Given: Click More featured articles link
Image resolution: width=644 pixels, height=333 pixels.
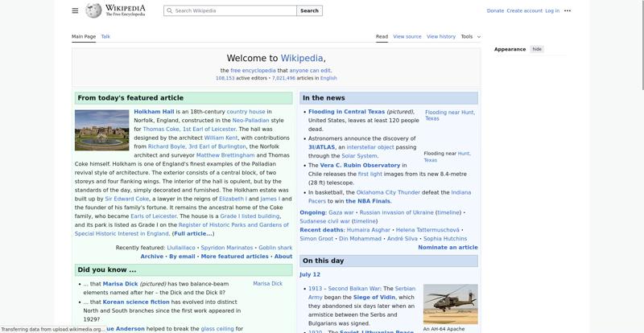Looking at the screenshot, I should click(234, 257).
